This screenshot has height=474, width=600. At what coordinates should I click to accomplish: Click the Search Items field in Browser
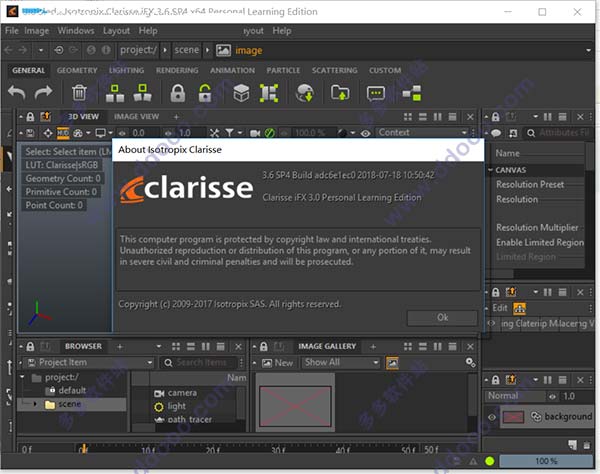point(204,363)
